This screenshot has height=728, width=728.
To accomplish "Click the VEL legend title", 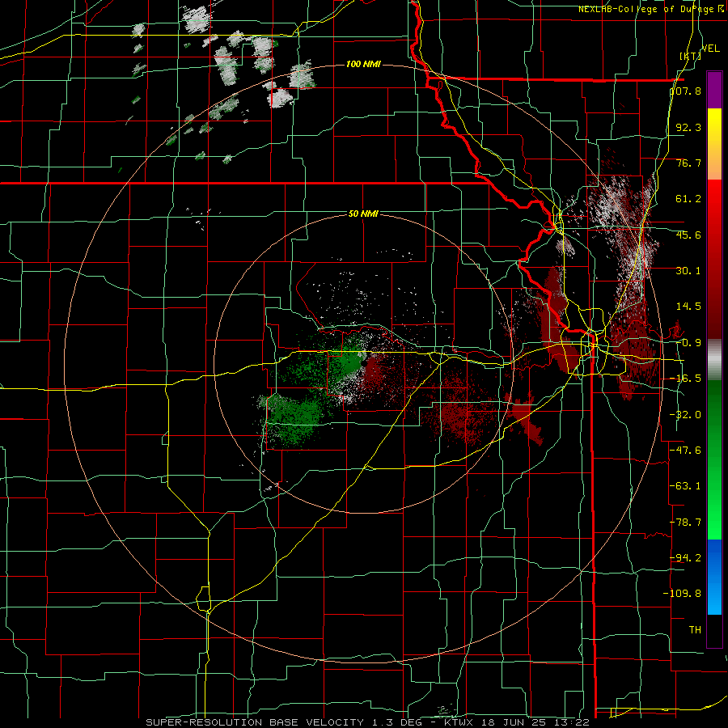I will pos(711,49).
